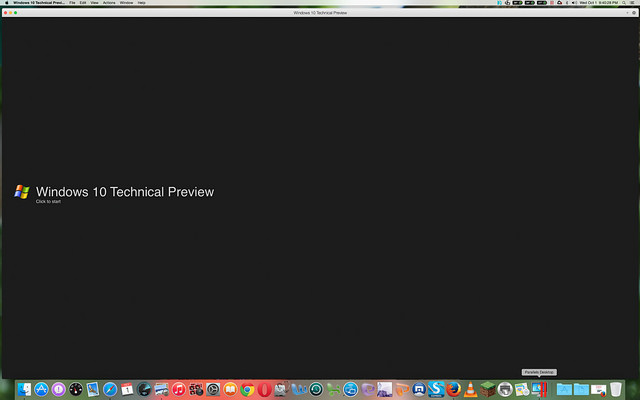Open Photo Booth in the Dock
The height and width of the screenshot is (400, 640).
[x=196, y=389]
